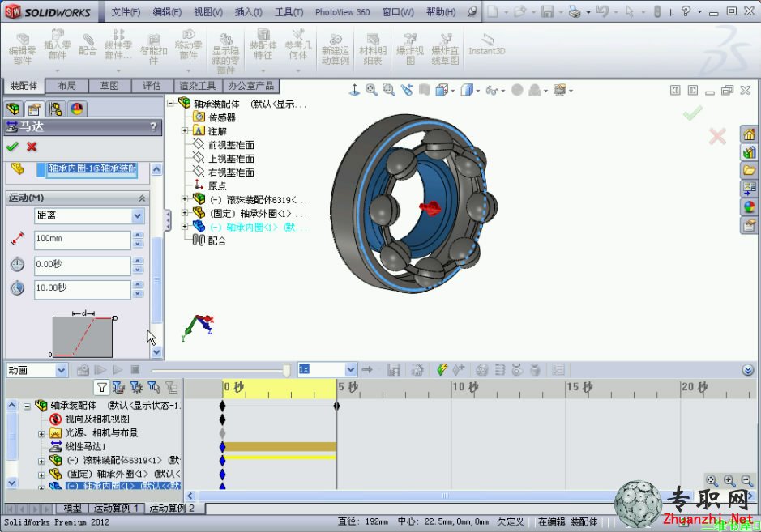Switch to the 渲染工具 tab

198,86
